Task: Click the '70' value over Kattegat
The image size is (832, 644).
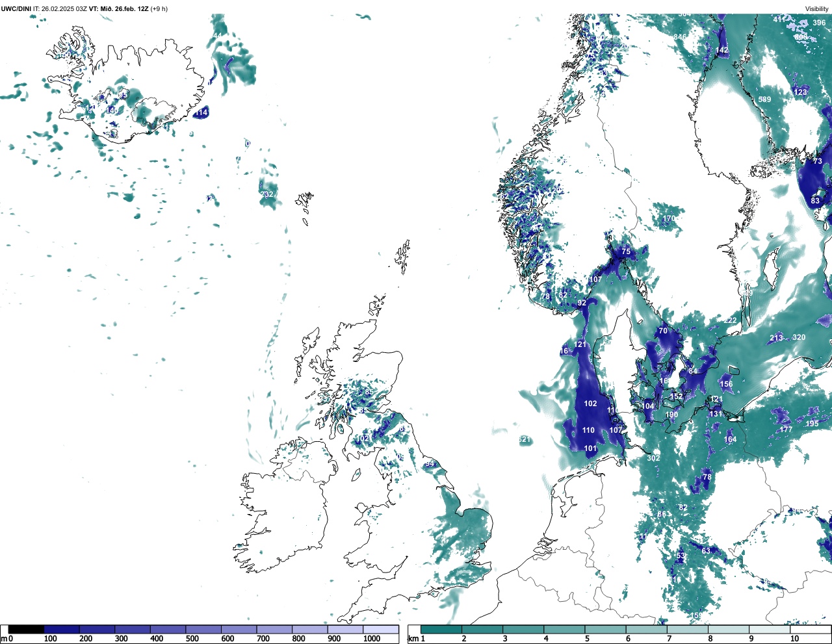Action: (663, 331)
